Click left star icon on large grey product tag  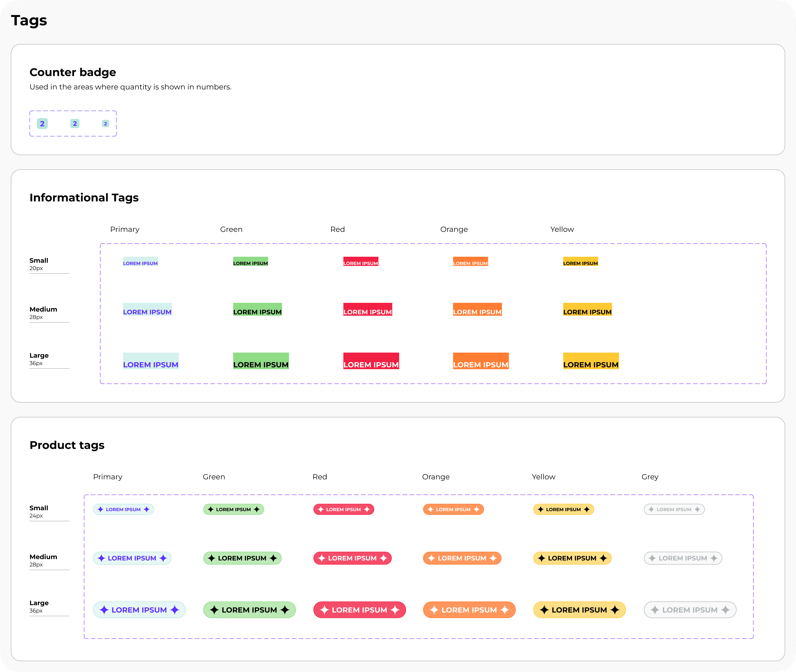[655, 610]
